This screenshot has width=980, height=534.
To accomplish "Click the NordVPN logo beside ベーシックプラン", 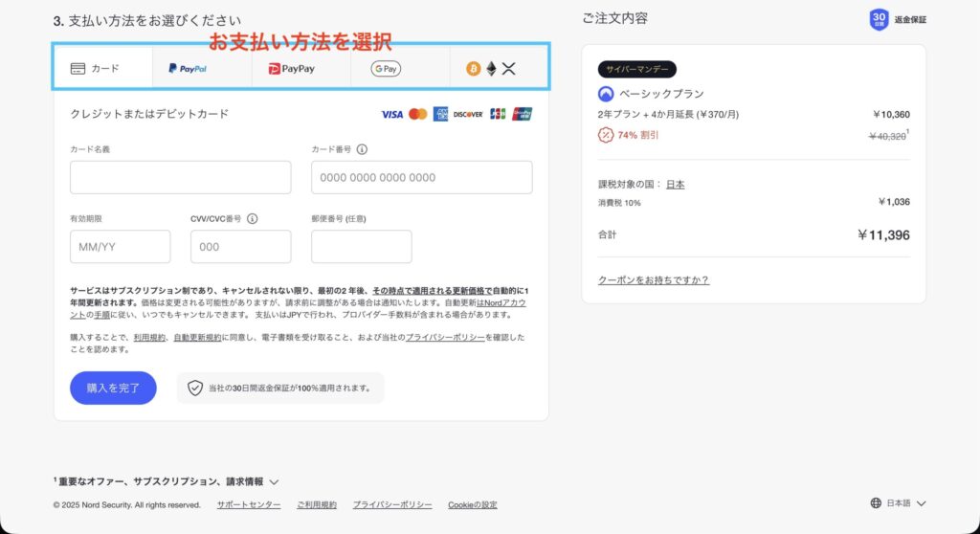I will pos(606,94).
